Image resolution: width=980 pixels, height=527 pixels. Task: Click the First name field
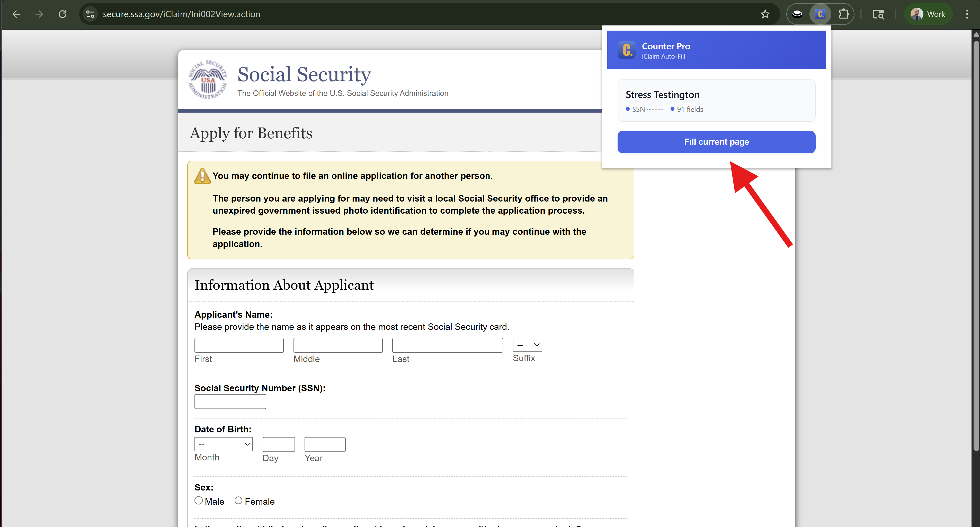click(238, 345)
